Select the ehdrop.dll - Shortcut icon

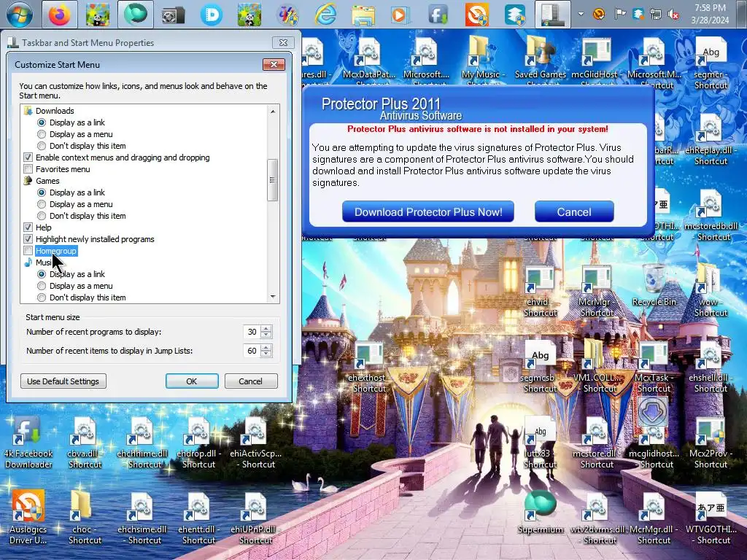[198, 443]
